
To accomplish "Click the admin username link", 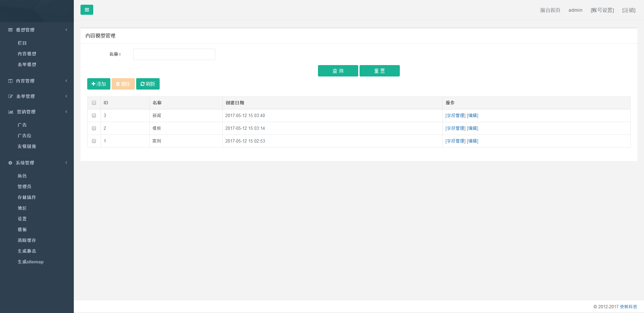I will [575, 10].
